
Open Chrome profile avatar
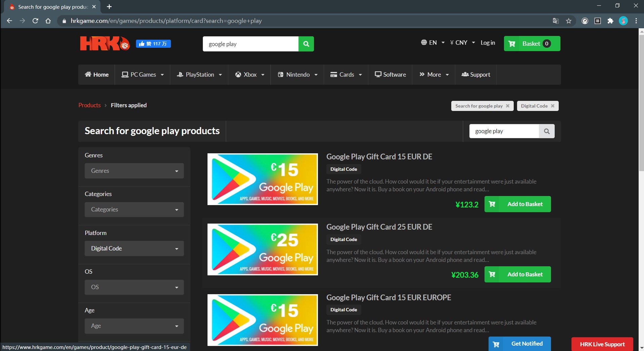click(623, 21)
